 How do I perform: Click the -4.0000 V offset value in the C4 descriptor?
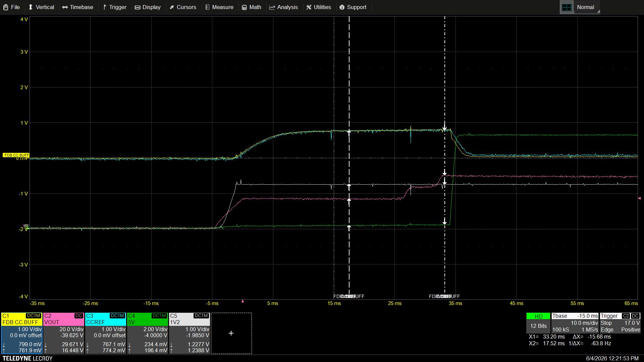[155, 336]
